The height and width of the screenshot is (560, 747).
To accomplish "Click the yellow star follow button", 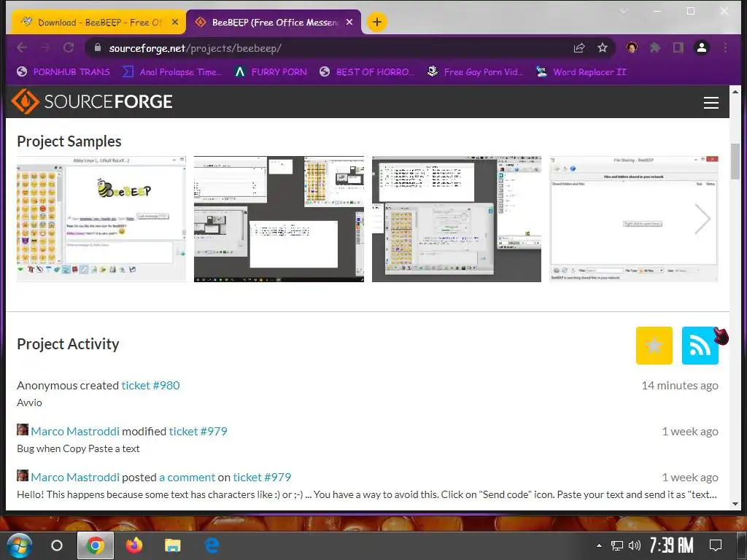I will click(x=654, y=345).
